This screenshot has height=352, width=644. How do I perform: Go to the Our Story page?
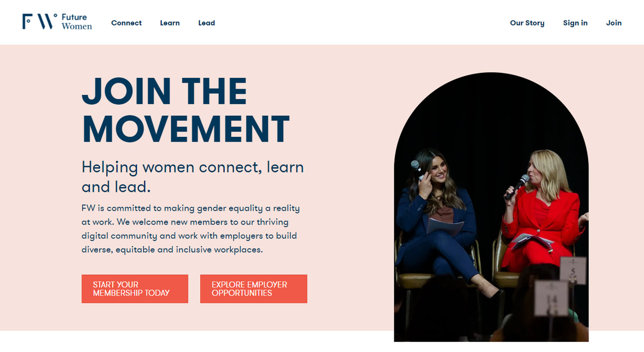[x=527, y=23]
